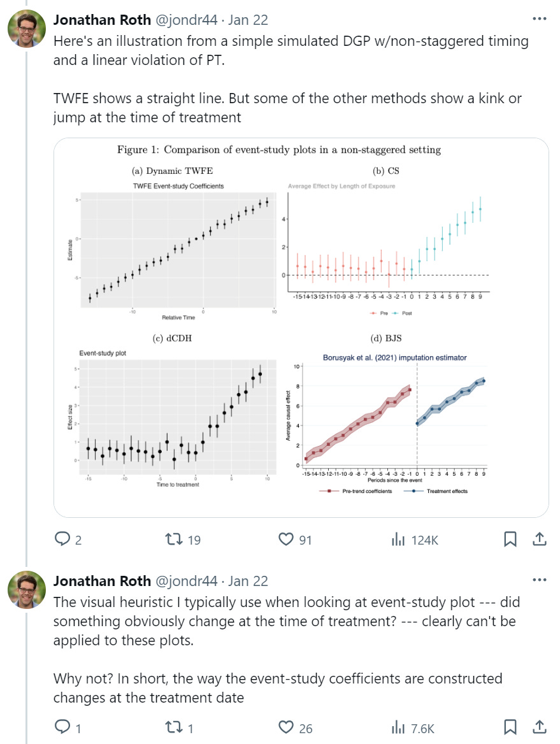Click Jonathan Roth's avatar on second tweet
The image size is (560, 744).
coord(27,590)
